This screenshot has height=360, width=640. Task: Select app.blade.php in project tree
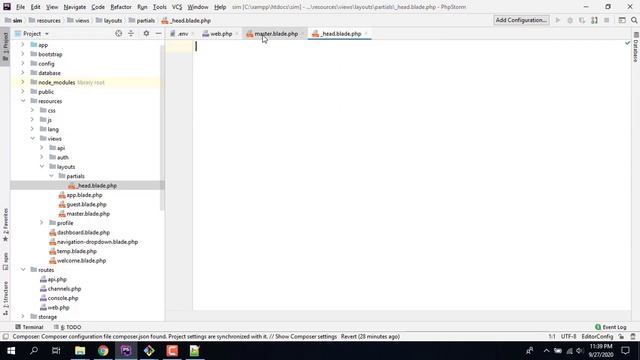pyautogui.click(x=84, y=195)
